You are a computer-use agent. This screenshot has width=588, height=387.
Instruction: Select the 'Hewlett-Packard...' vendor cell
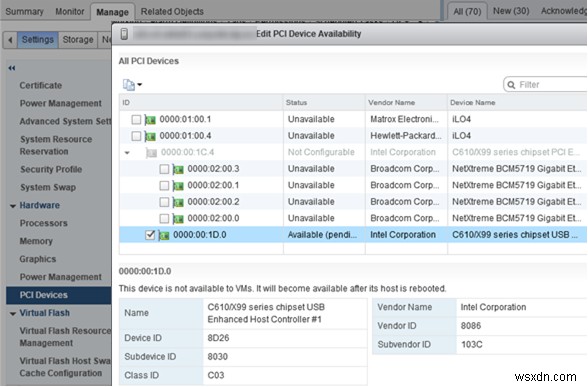(x=406, y=136)
